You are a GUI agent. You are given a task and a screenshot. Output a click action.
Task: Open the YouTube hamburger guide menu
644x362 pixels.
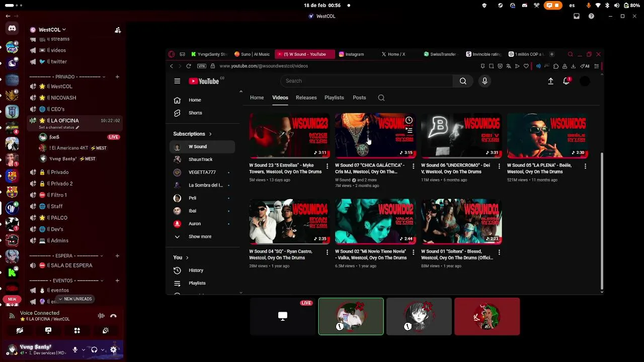click(177, 81)
